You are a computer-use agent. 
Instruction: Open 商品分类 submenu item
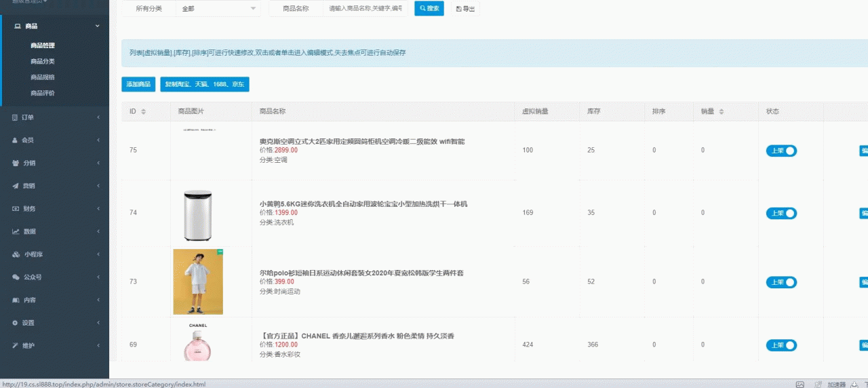[43, 61]
